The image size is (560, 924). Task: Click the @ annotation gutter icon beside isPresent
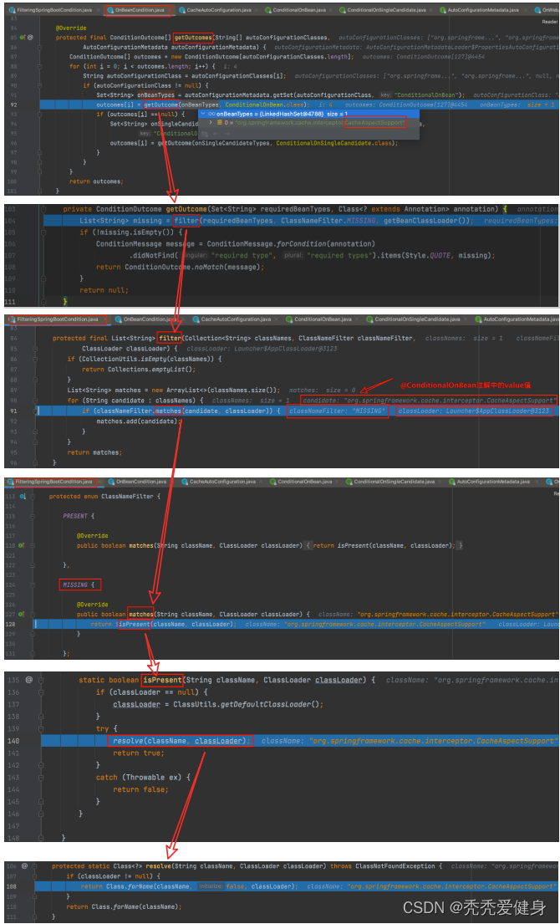pos(28,680)
